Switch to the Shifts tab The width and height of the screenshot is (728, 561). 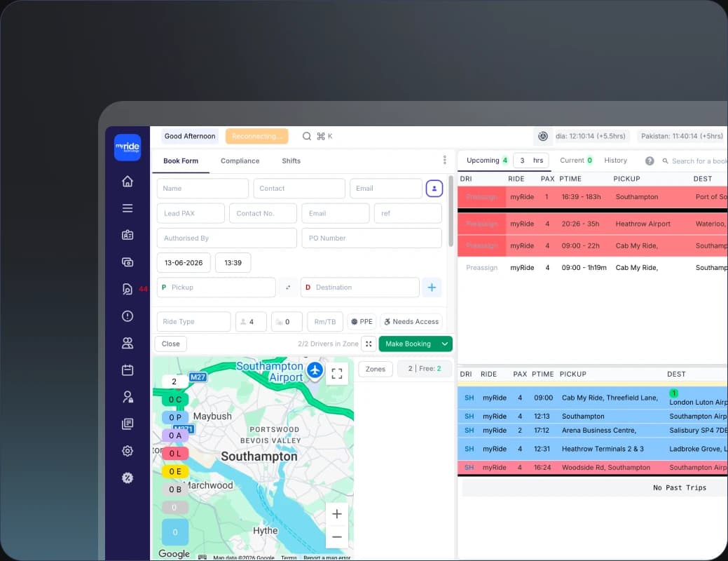(x=291, y=161)
